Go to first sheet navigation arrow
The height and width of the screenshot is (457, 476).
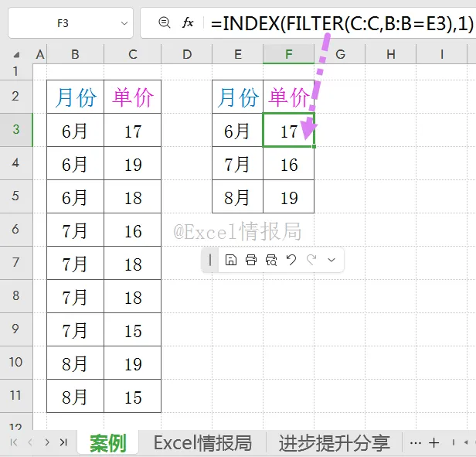tap(14, 442)
